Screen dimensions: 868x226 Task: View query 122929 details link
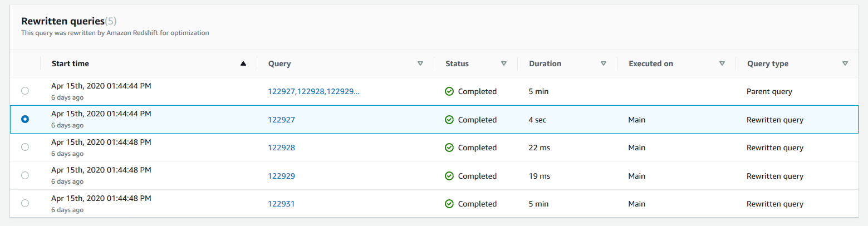pyautogui.click(x=281, y=176)
